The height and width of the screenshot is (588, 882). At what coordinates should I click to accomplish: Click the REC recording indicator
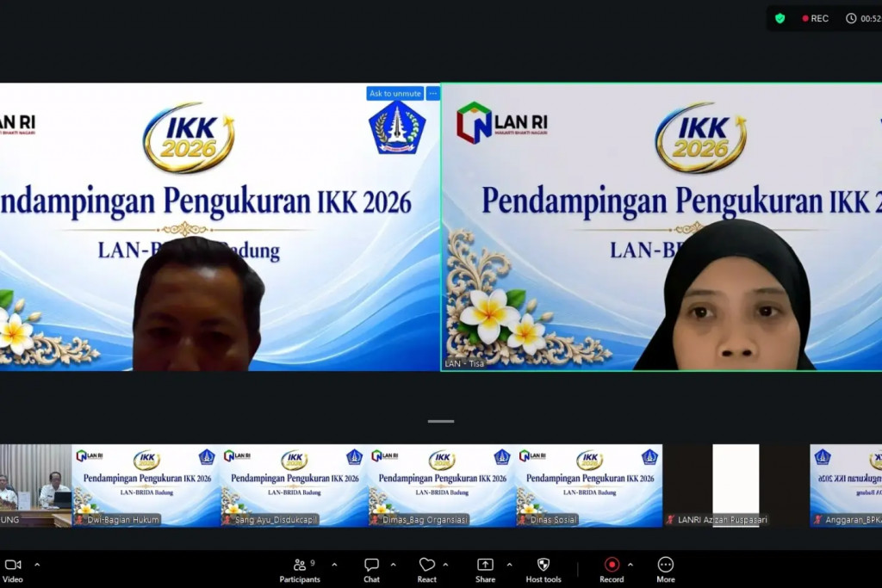[x=815, y=19]
